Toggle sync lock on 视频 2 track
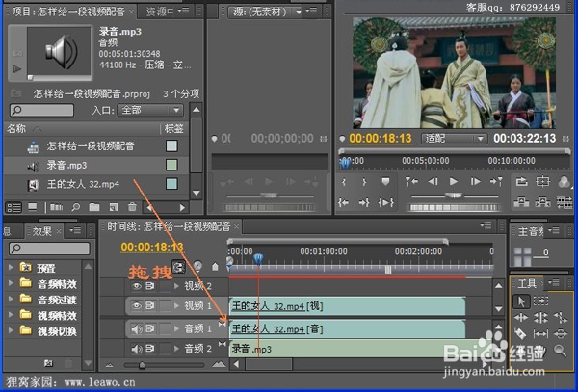The image size is (578, 392). (x=150, y=286)
